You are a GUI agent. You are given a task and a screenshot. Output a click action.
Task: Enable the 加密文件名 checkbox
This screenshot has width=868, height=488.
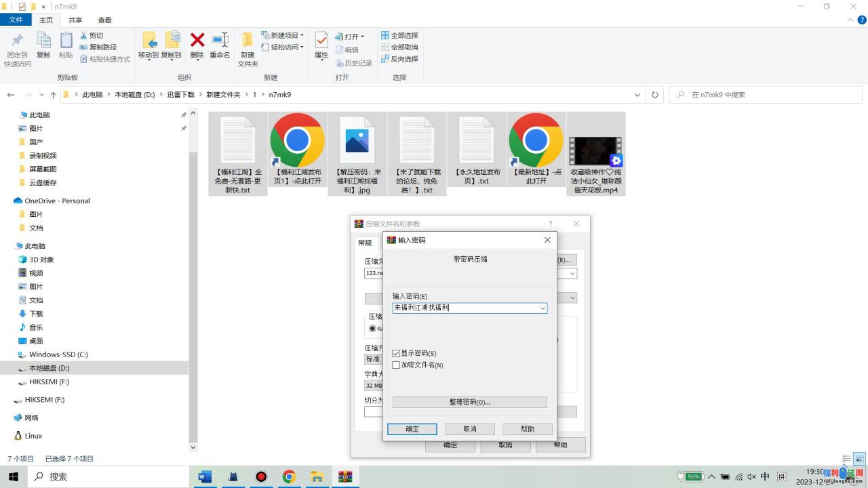[397, 365]
